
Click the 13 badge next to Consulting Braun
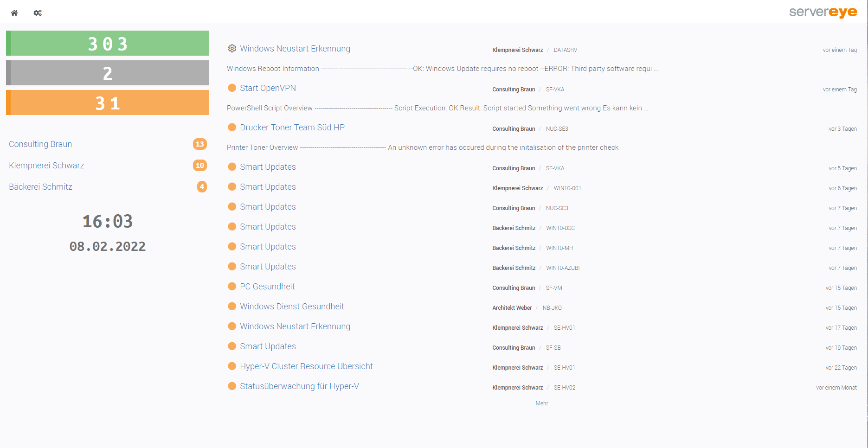[x=199, y=144]
